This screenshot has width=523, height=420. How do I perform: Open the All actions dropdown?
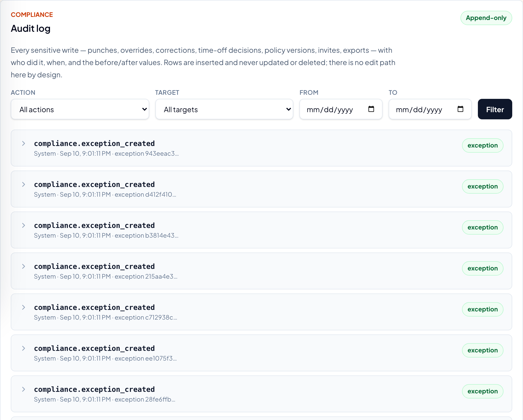pyautogui.click(x=80, y=109)
